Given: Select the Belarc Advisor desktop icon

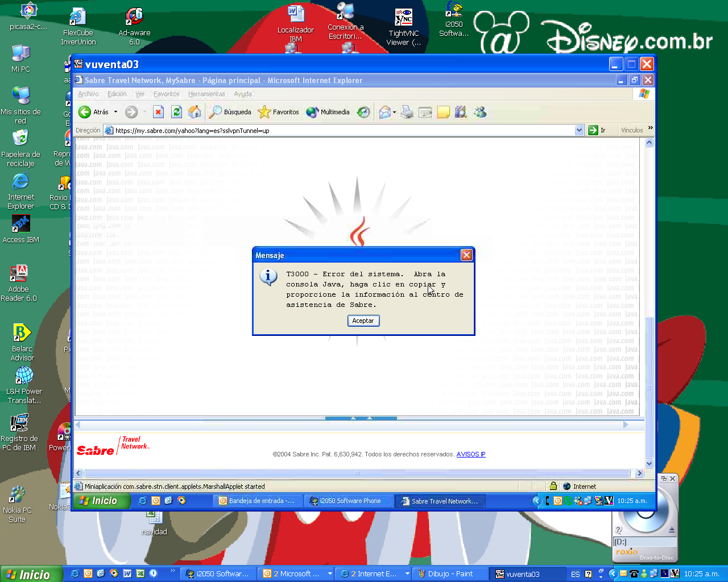Looking at the screenshot, I should 22,343.
